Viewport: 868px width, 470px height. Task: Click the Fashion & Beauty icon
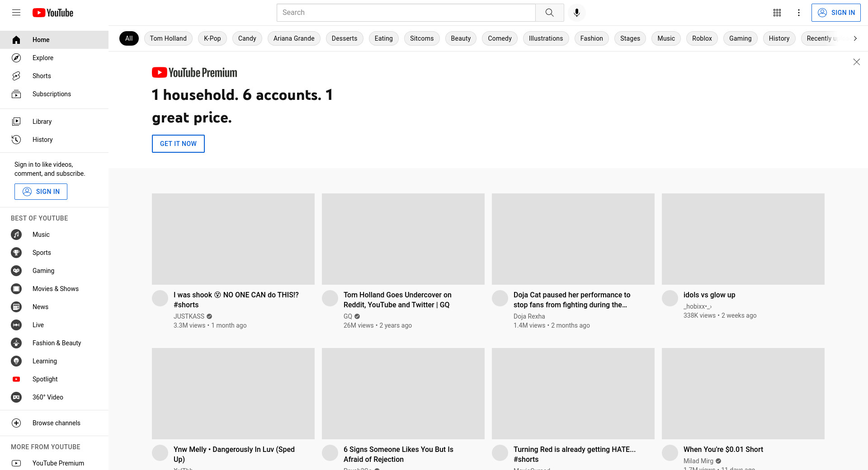[16, 343]
